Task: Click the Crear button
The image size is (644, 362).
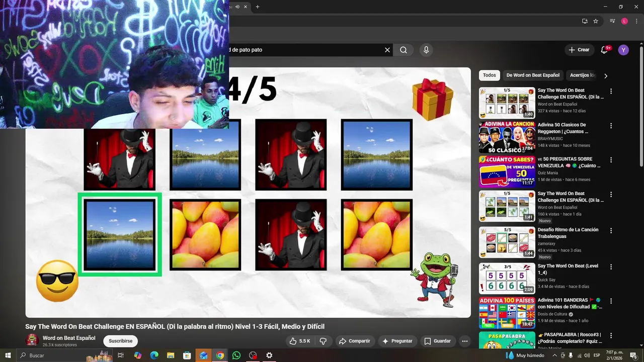Action: click(579, 50)
